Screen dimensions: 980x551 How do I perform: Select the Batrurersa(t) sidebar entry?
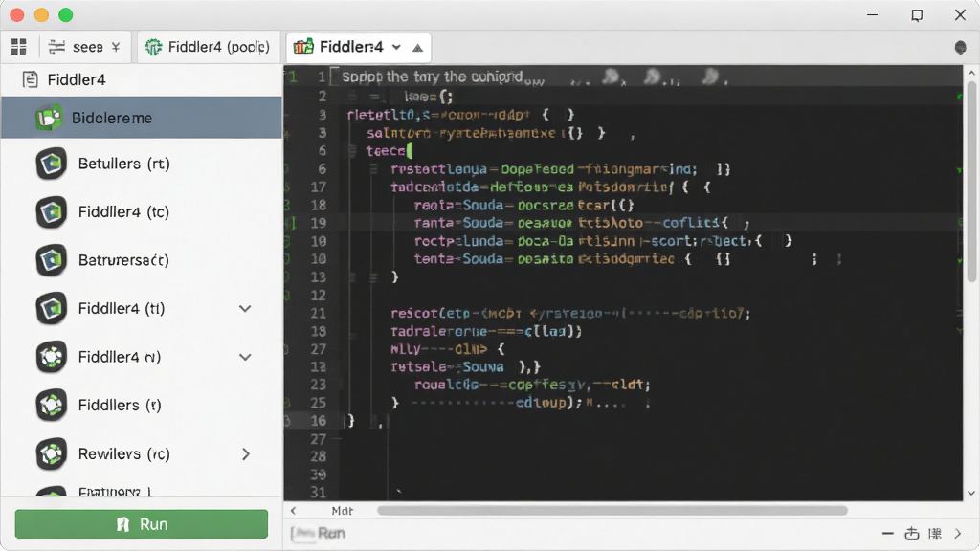(x=142, y=260)
